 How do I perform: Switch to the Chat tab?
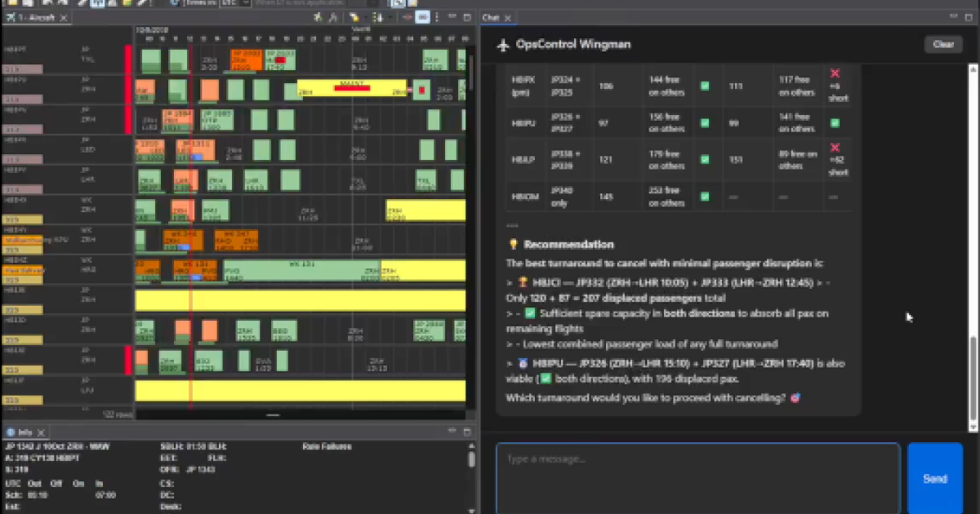(491, 17)
